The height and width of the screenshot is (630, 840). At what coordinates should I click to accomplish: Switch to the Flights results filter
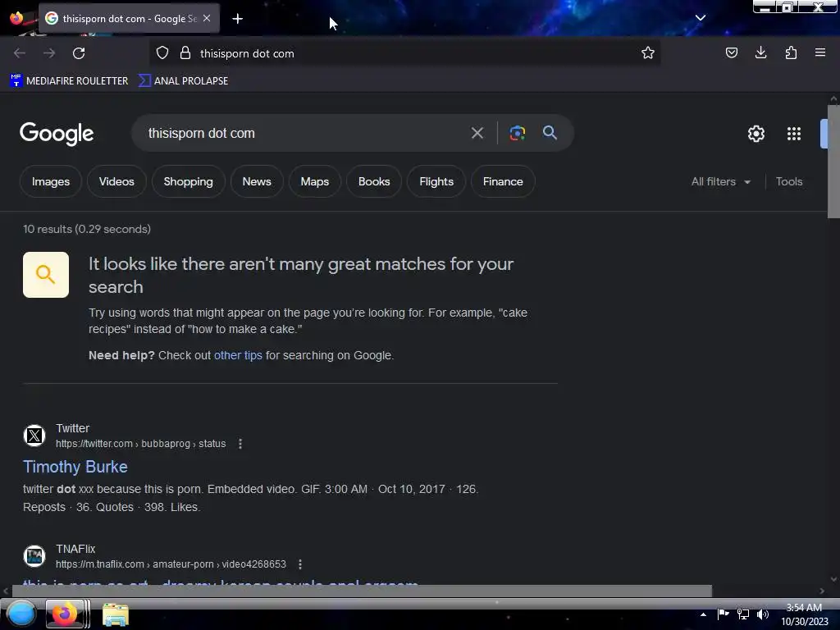[x=436, y=181]
